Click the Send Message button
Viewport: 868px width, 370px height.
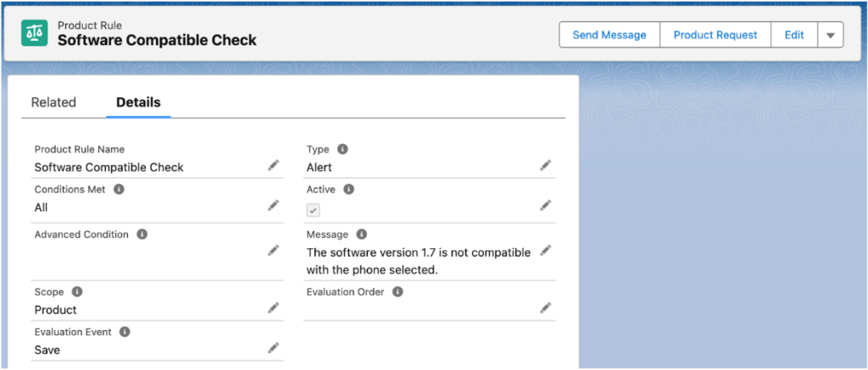point(609,35)
